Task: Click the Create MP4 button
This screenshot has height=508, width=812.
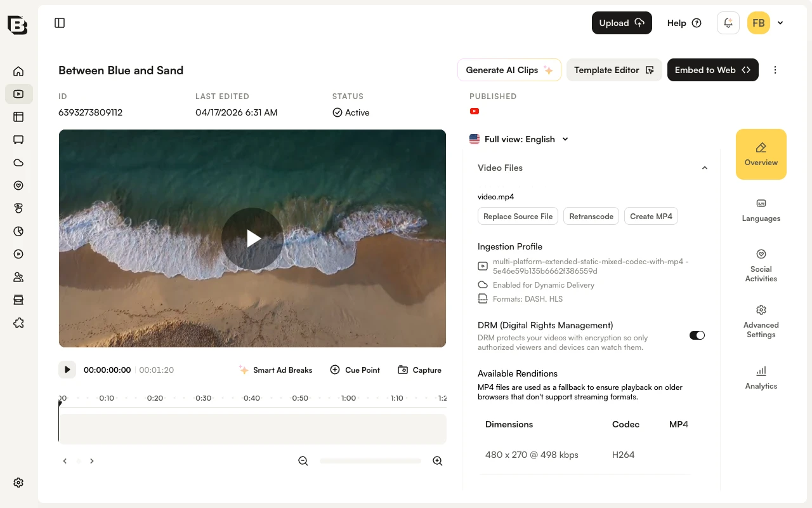Action: [x=651, y=217]
